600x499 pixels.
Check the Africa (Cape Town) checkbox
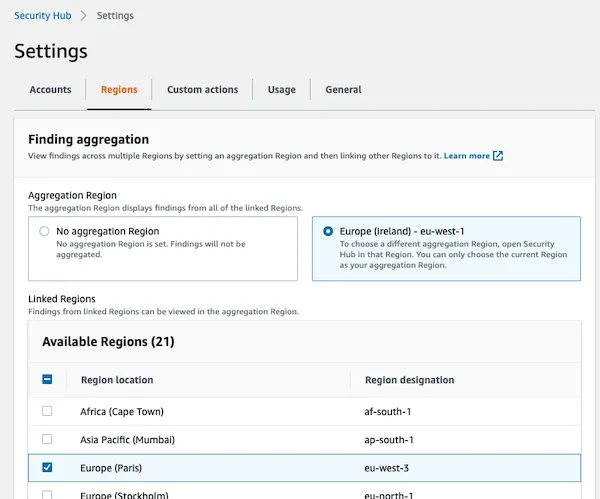tap(47, 411)
